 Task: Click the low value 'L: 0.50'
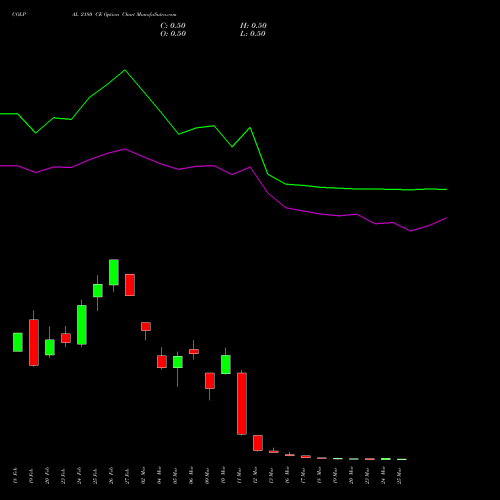tap(253, 34)
